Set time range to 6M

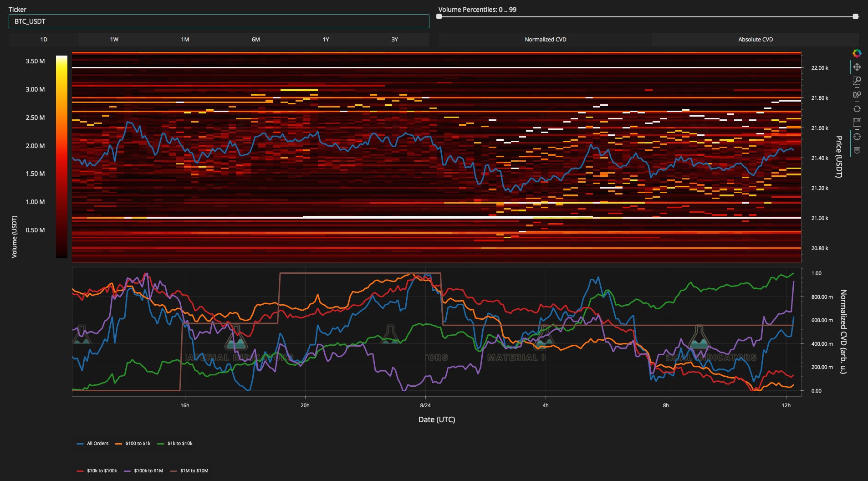click(x=255, y=40)
